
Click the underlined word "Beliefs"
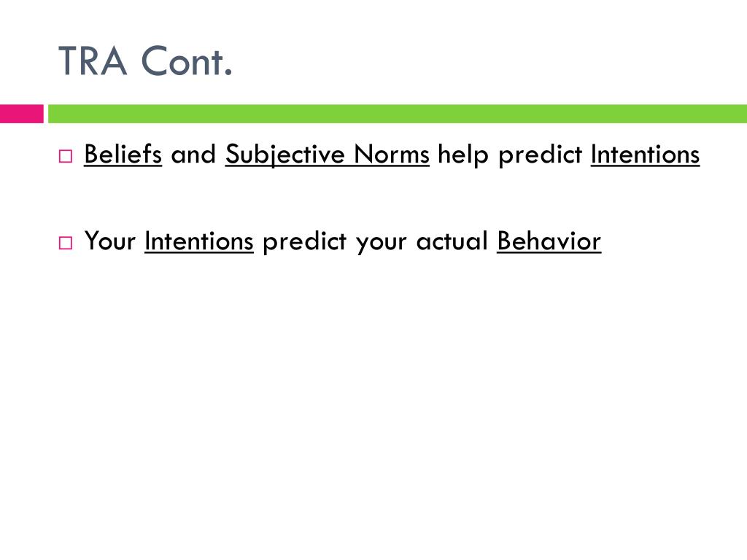pyautogui.click(x=123, y=155)
